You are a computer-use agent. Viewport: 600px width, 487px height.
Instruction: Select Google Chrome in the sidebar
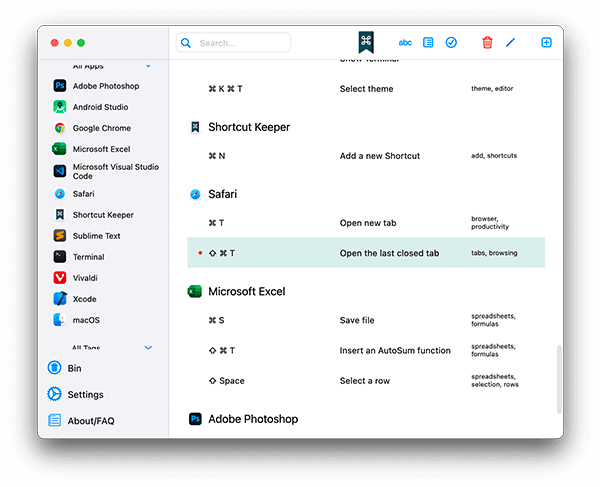click(102, 128)
